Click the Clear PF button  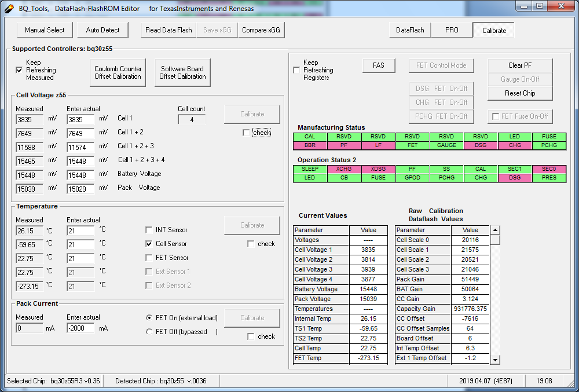point(520,65)
